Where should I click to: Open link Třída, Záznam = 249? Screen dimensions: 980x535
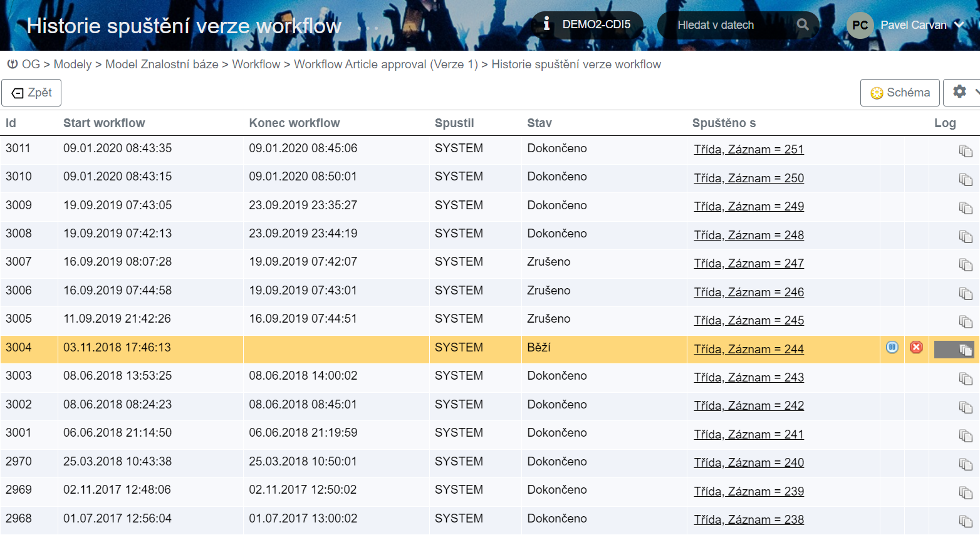tap(749, 206)
